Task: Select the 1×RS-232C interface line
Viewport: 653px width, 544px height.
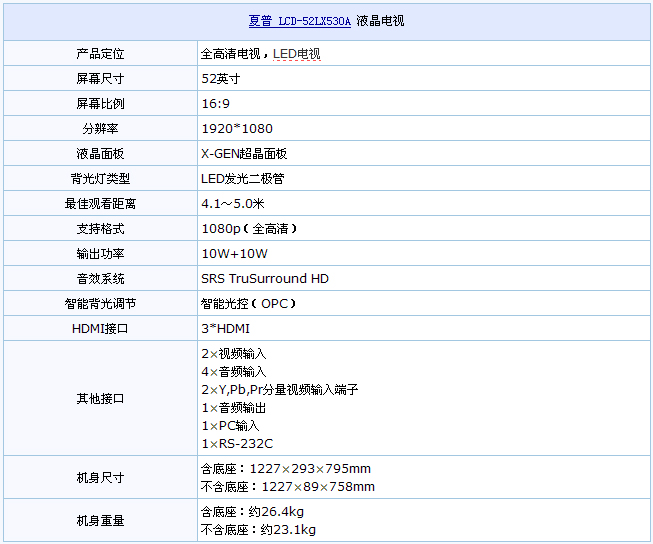Action: pos(237,443)
